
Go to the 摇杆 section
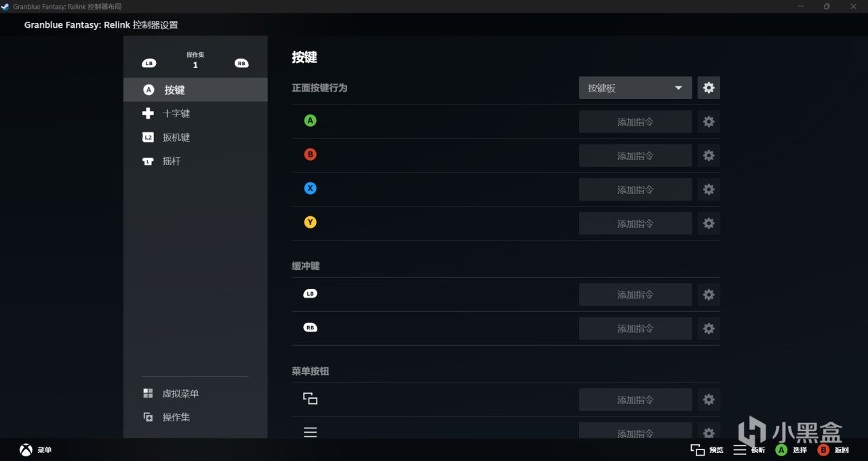pyautogui.click(x=172, y=161)
